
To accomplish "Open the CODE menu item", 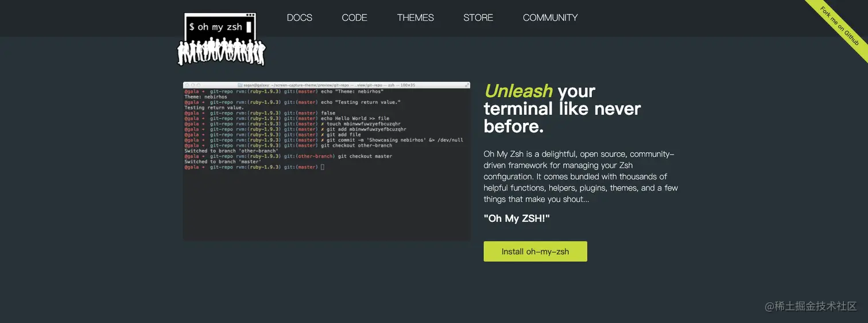I will (354, 18).
